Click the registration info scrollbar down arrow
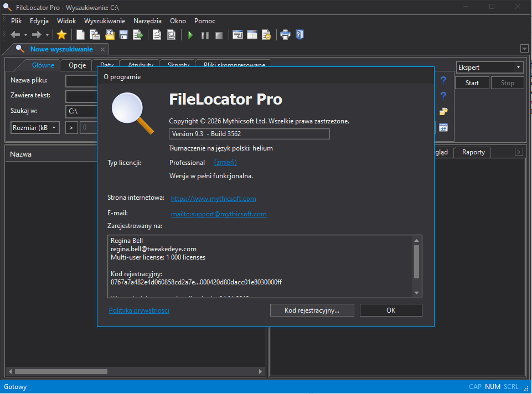Image resolution: width=532 pixels, height=394 pixels. click(x=417, y=293)
